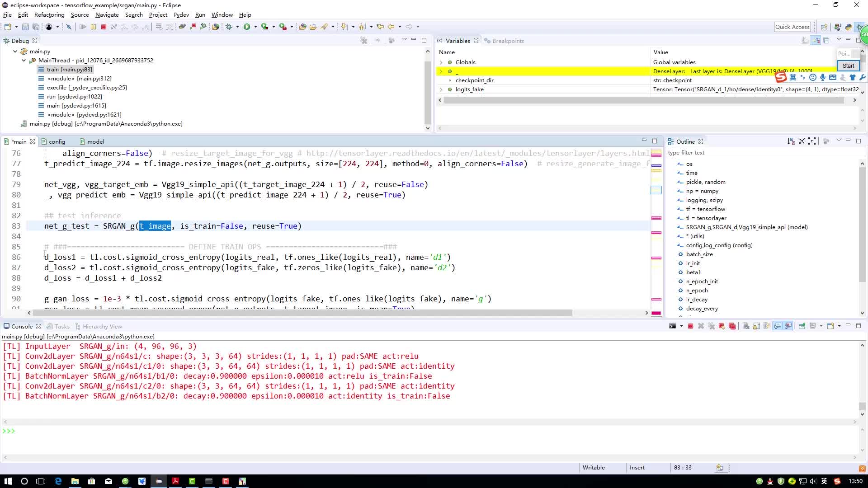Click the Clear Console icon
The image size is (868, 488).
pyautogui.click(x=746, y=326)
